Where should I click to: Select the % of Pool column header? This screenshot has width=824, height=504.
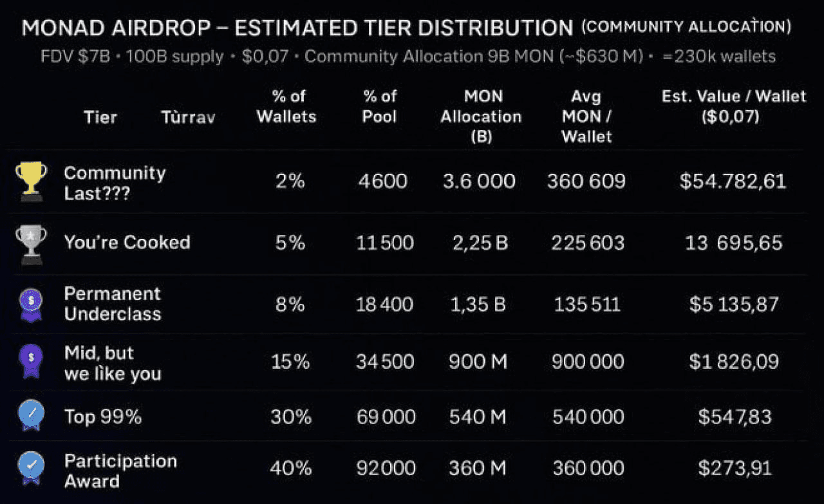click(380, 106)
